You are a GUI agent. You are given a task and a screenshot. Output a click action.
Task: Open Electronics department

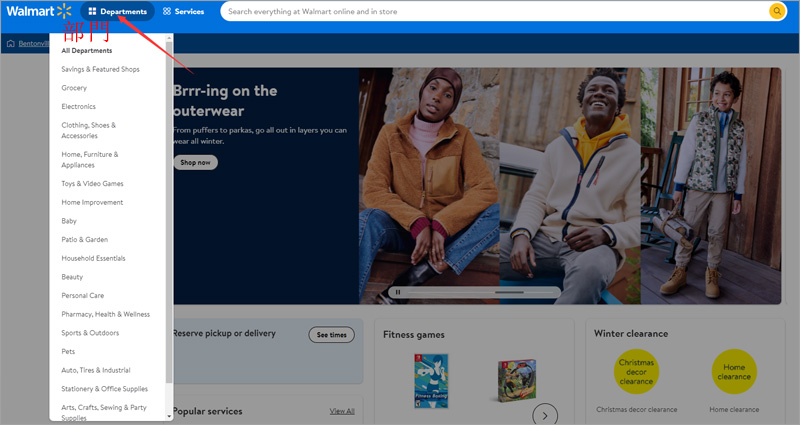tap(79, 107)
